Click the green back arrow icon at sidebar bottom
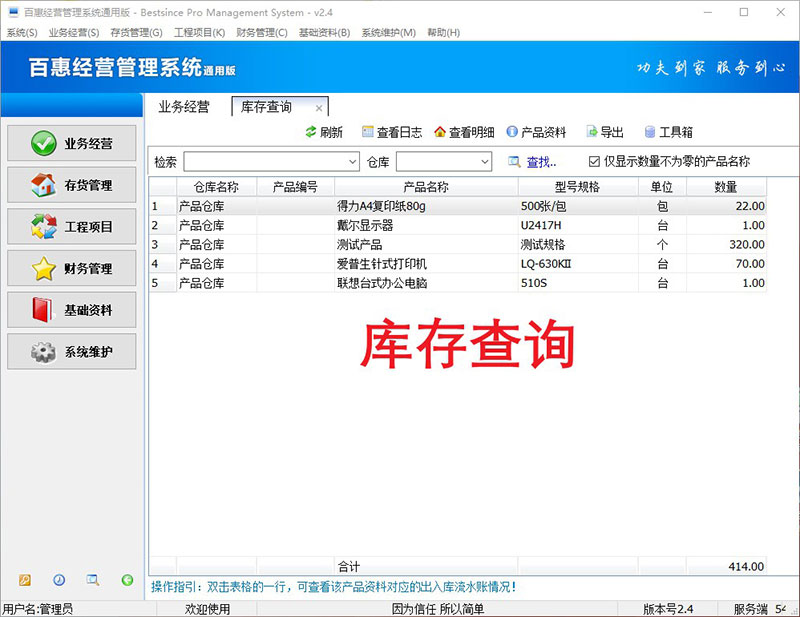Viewport: 800px width, 617px height. (x=127, y=580)
